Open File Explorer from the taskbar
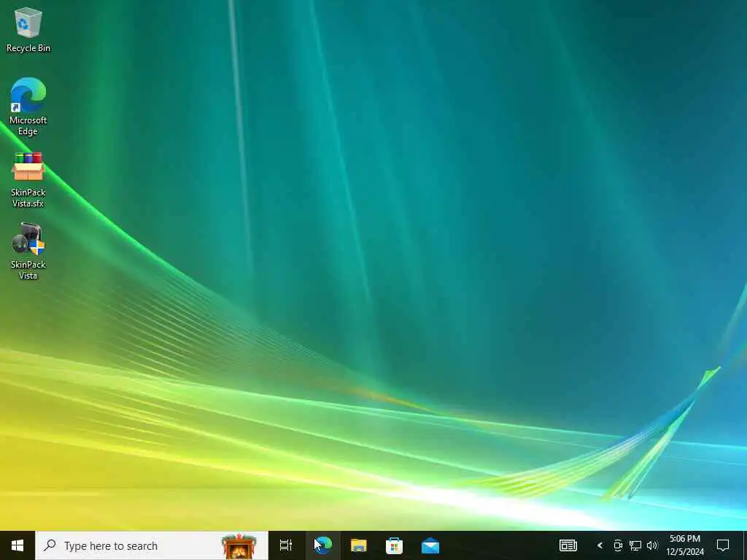The image size is (747, 560). tap(358, 545)
